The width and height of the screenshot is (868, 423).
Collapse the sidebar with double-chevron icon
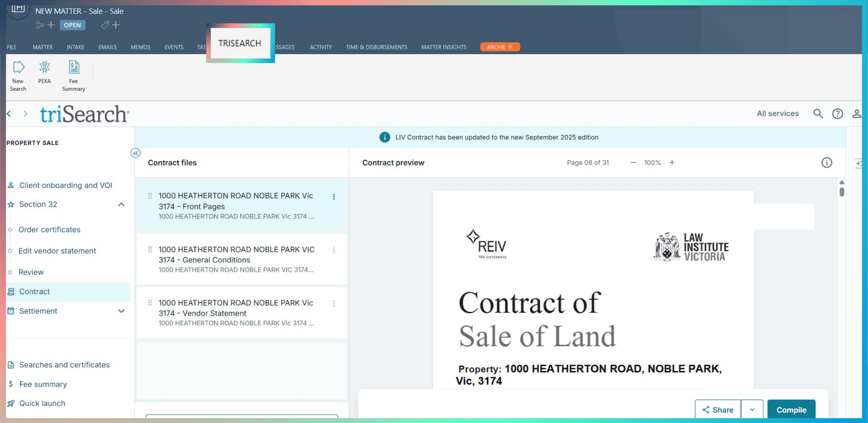tap(136, 153)
